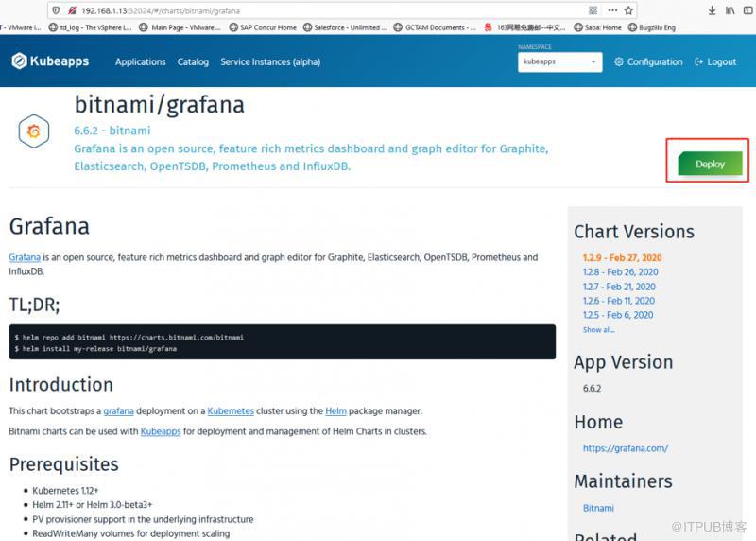This screenshot has width=756, height=541.
Task: Open the SAP Concur Home bookmark
Action: (263, 27)
